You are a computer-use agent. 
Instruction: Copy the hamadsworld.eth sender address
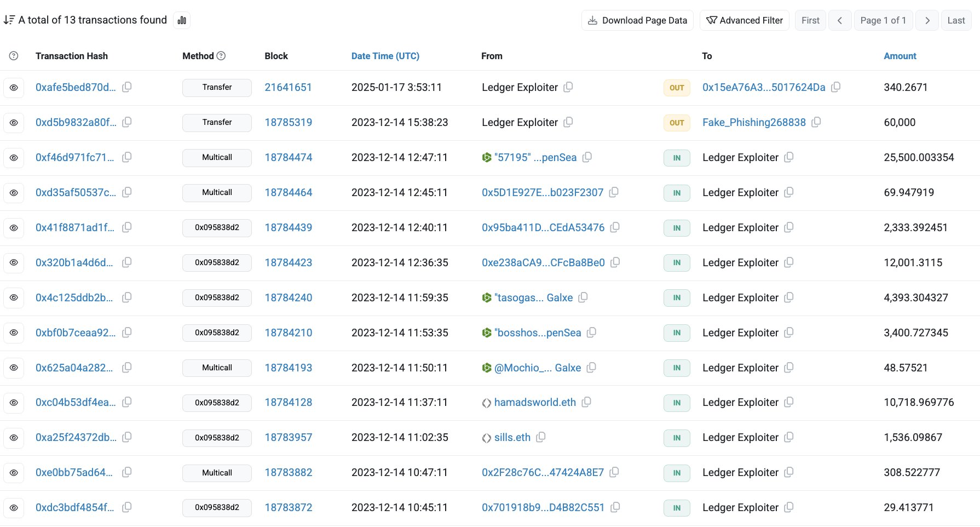[586, 402]
